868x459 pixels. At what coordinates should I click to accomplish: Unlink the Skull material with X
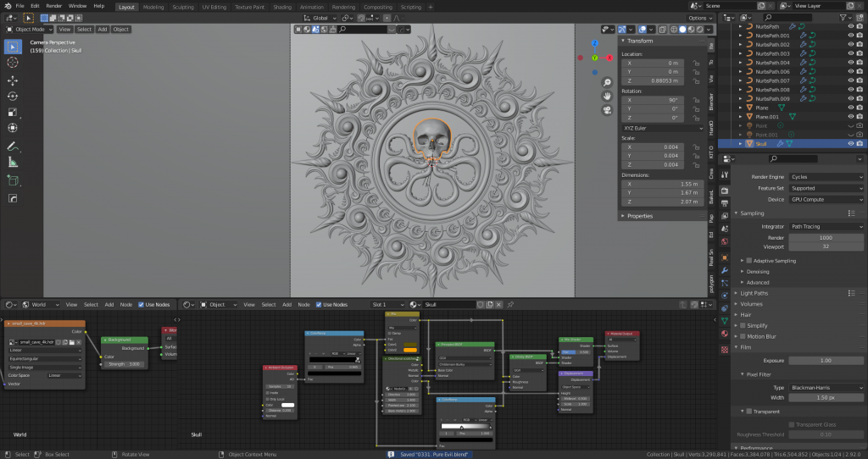pos(498,305)
